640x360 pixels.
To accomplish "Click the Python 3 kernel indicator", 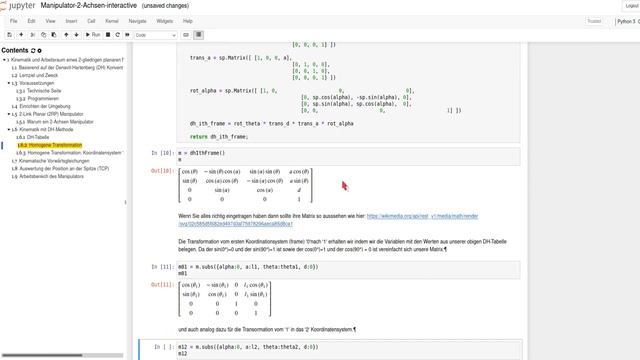I will pos(628,21).
